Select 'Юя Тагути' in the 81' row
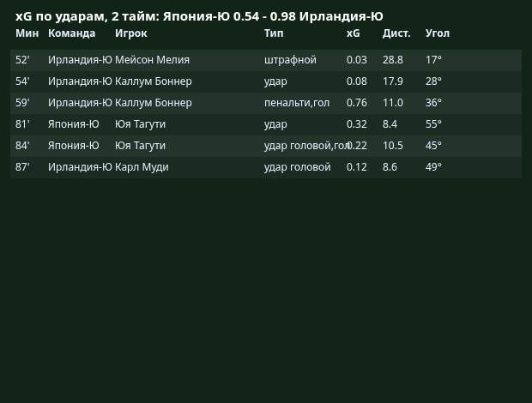This screenshot has height=403, width=532. click(x=140, y=124)
